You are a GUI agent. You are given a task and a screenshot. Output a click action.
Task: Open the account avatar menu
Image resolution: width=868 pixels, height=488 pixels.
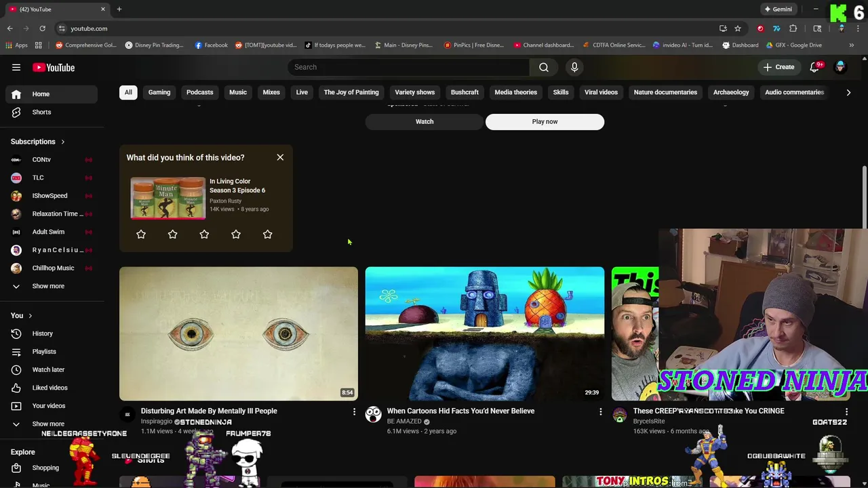click(840, 67)
